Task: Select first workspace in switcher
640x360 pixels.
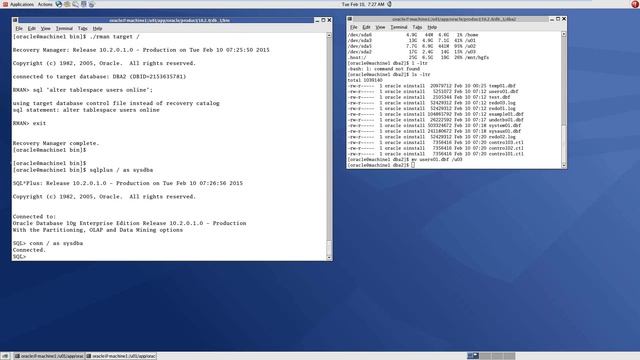Action: [x=473, y=356]
